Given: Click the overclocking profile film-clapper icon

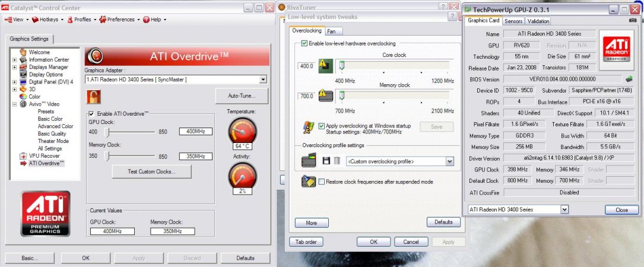Looking at the screenshot, I should pos(309,160).
